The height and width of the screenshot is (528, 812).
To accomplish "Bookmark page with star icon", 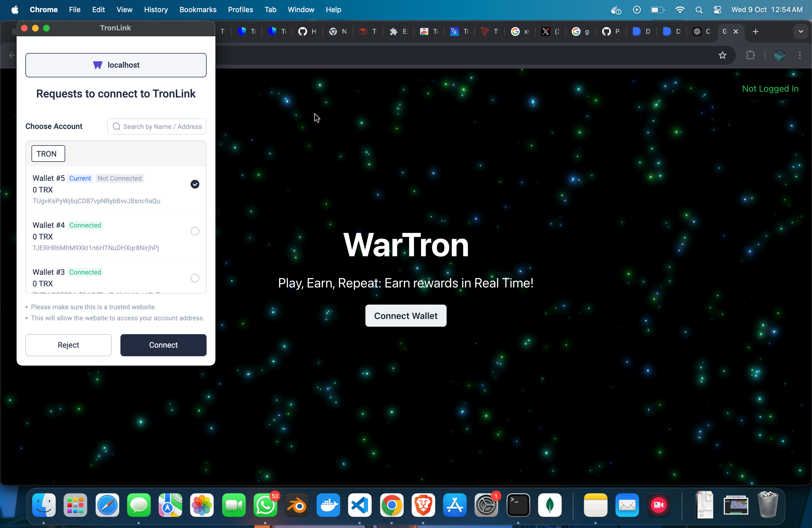I will point(722,55).
